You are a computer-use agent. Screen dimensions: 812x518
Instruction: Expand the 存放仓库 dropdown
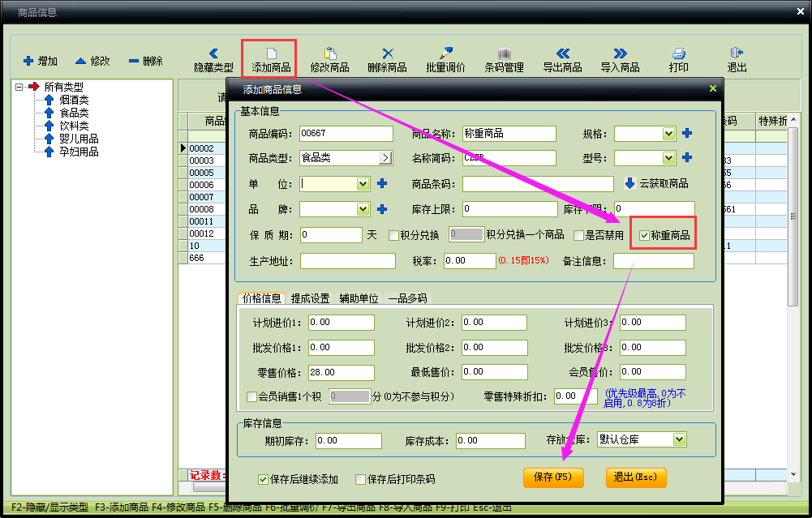pyautogui.click(x=680, y=440)
